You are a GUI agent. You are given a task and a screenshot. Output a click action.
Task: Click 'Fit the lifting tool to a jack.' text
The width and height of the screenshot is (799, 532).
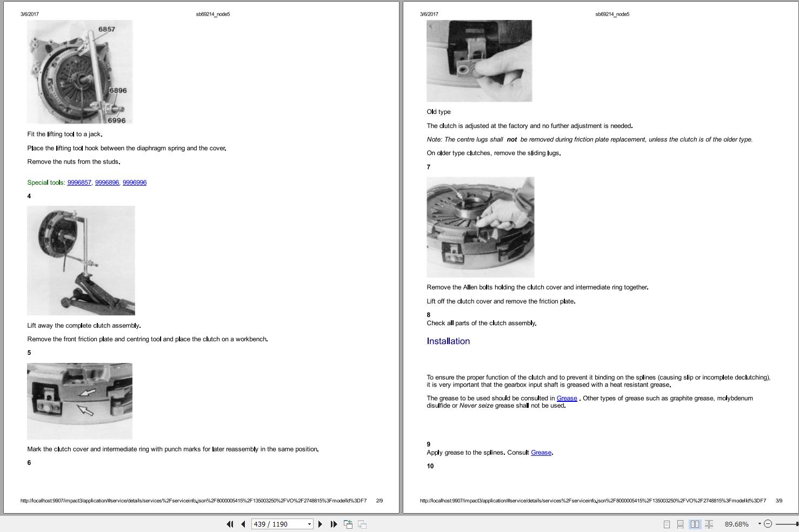[65, 134]
